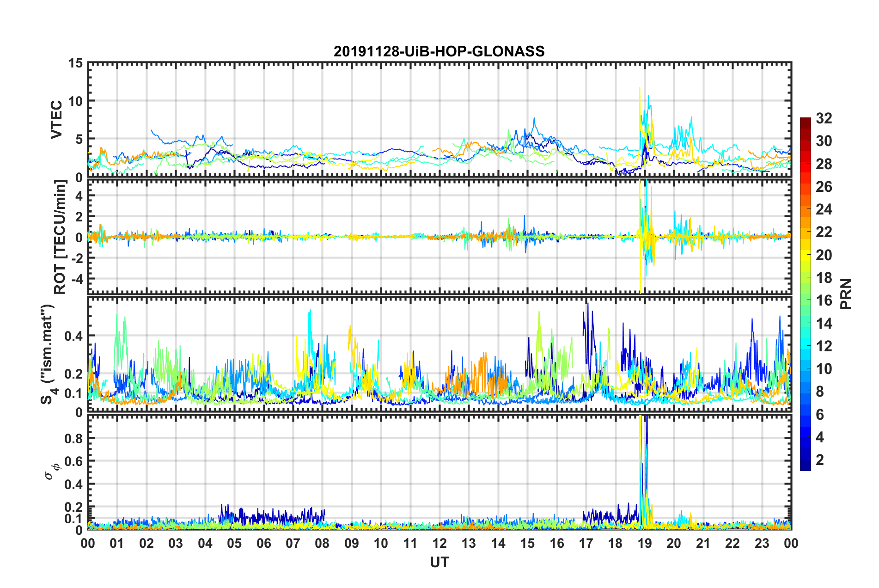Click VTEC axis tick label 15

click(75, 63)
